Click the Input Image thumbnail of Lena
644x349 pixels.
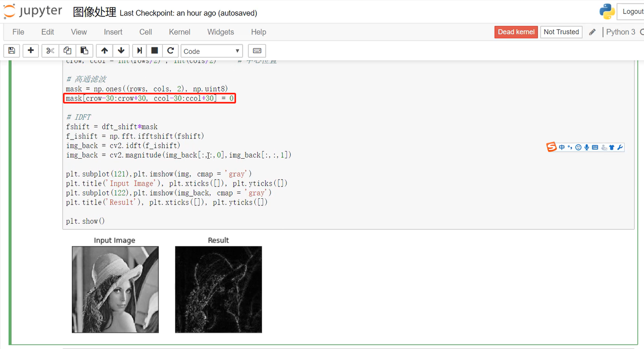click(115, 290)
